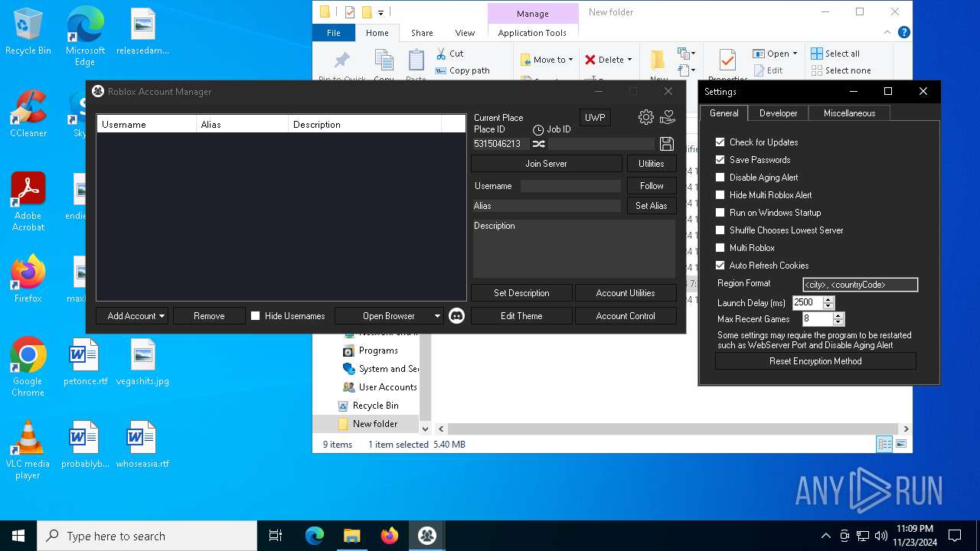This screenshot has height=551, width=980.
Task: Decrease Max Recent Games value
Action: pyautogui.click(x=838, y=322)
